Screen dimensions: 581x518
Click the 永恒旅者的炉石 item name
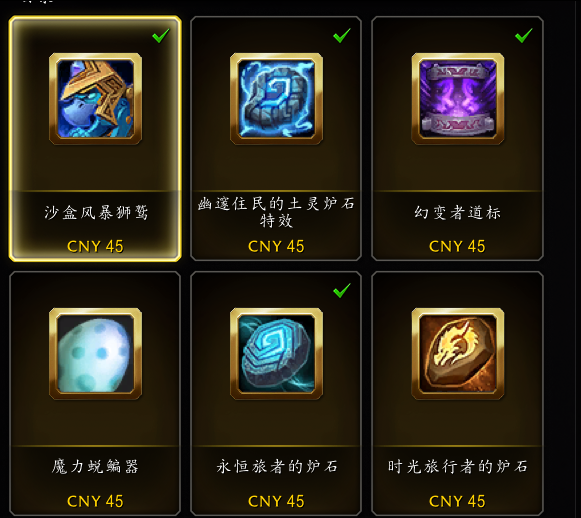[x=277, y=466]
